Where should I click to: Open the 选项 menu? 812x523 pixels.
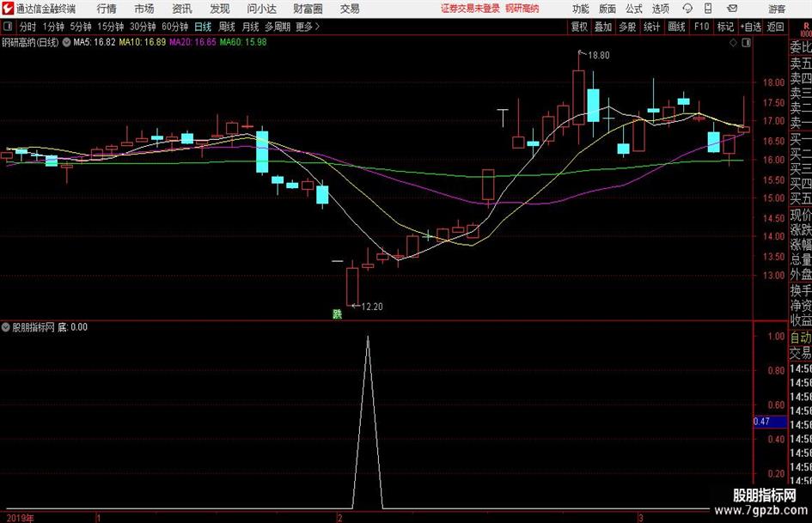pyautogui.click(x=660, y=9)
